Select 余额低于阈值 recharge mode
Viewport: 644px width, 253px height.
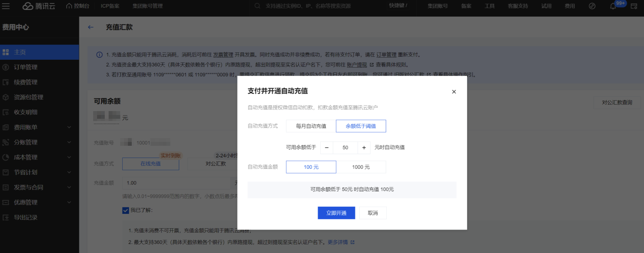361,126
